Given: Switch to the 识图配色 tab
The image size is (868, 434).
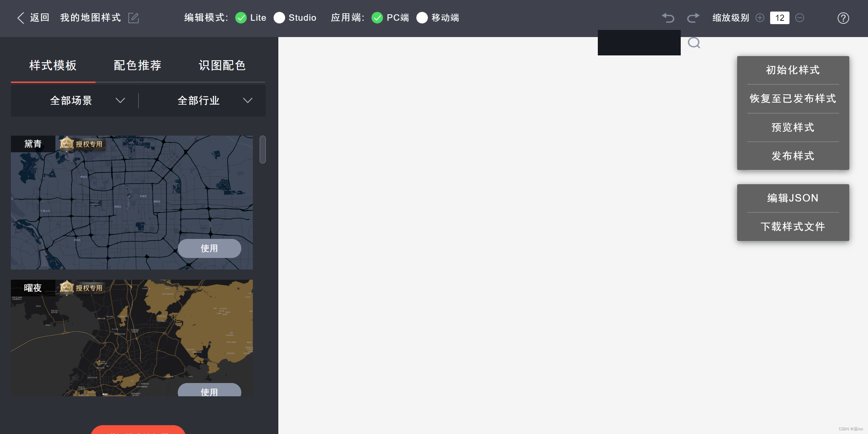Looking at the screenshot, I should [222, 65].
